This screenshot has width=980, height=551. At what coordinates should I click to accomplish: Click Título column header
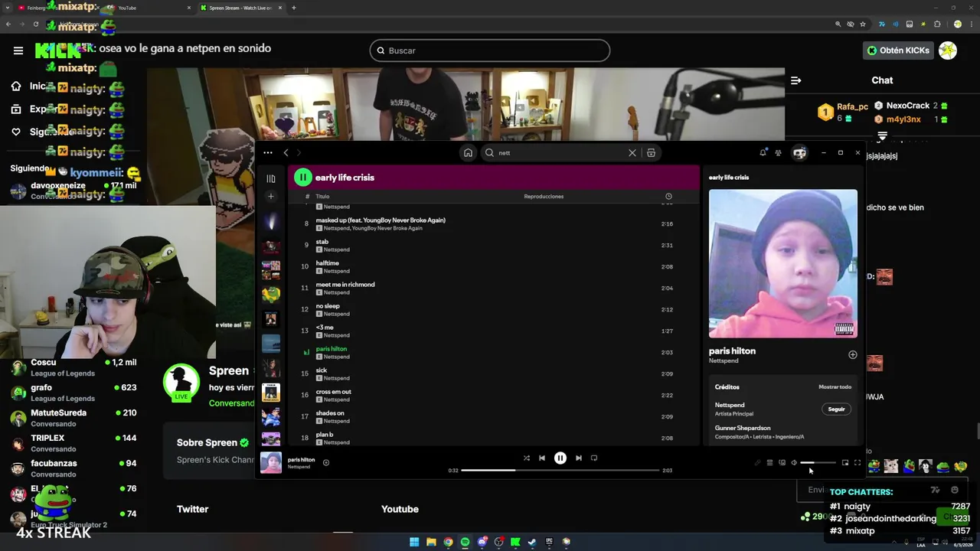click(x=322, y=197)
